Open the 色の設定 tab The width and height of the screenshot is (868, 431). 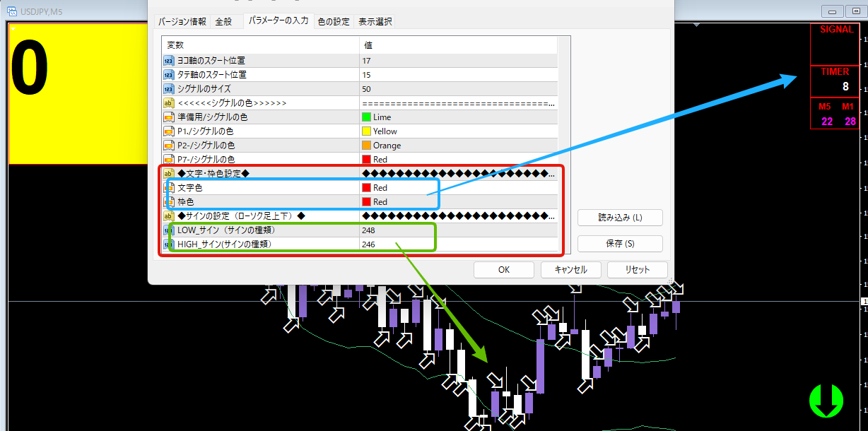[334, 21]
